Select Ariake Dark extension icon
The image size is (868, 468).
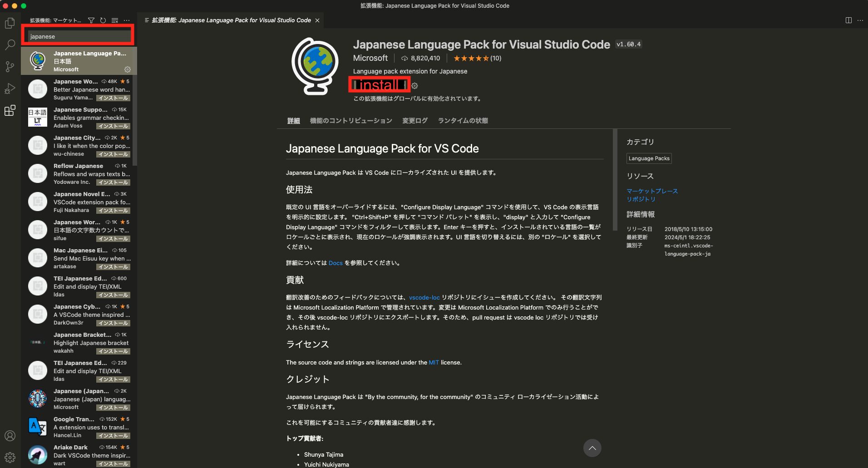coord(38,455)
